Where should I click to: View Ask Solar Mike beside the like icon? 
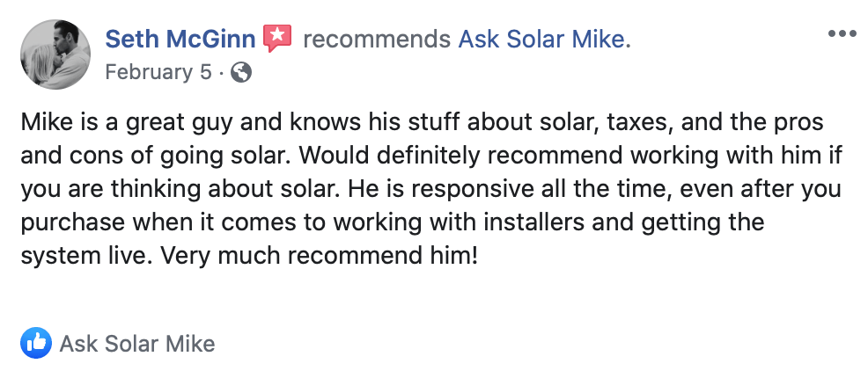[x=137, y=344]
